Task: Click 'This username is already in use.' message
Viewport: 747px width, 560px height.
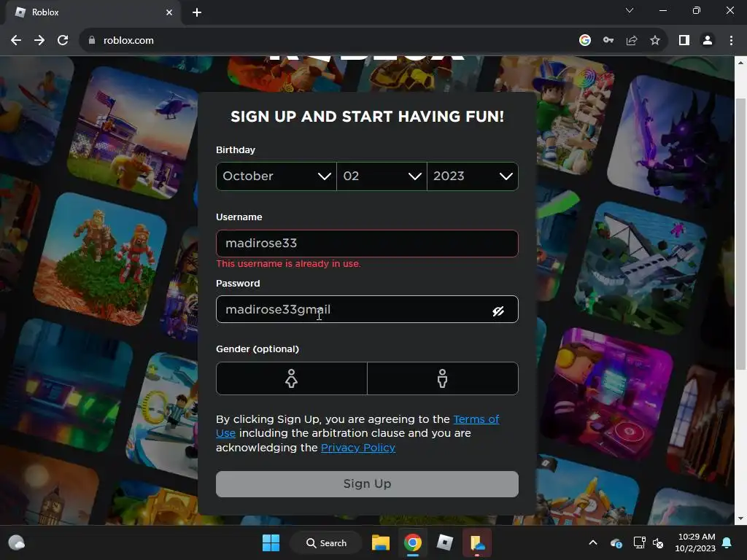Action: [288, 264]
